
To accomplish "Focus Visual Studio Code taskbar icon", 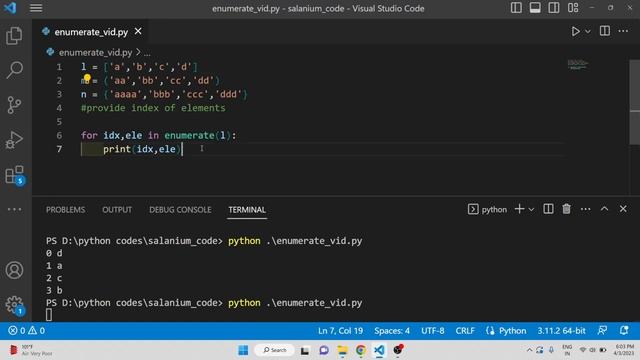I will pos(379,350).
